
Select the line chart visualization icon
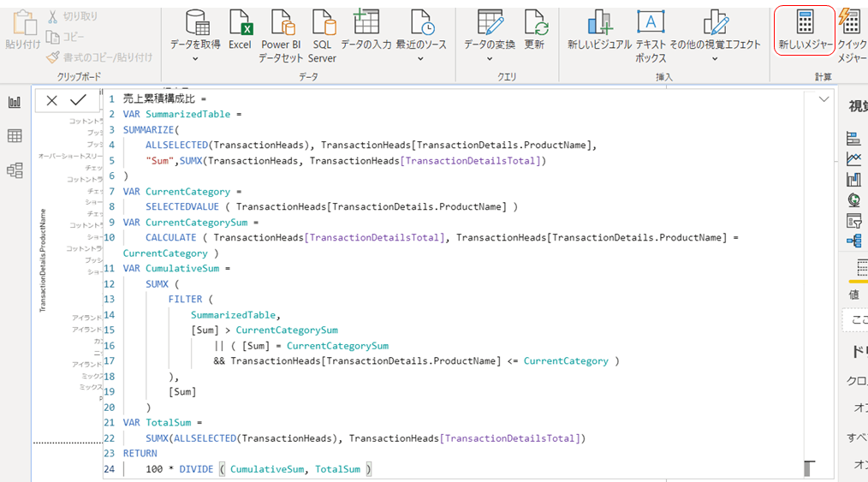(853, 159)
